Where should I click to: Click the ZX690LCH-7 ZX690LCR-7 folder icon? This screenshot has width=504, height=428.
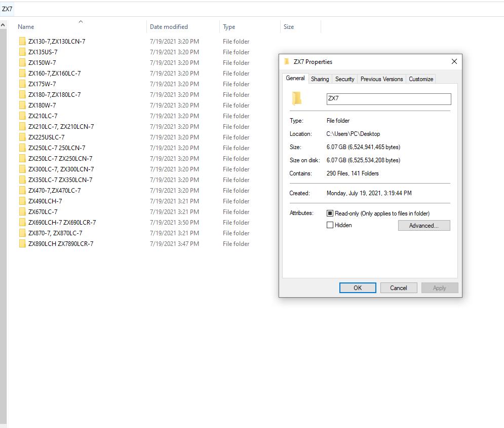[22, 222]
